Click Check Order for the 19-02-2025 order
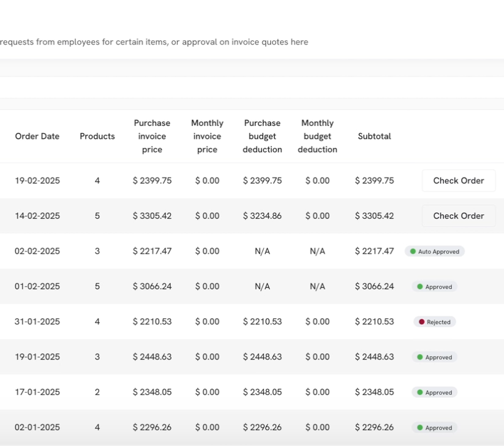 (x=458, y=180)
